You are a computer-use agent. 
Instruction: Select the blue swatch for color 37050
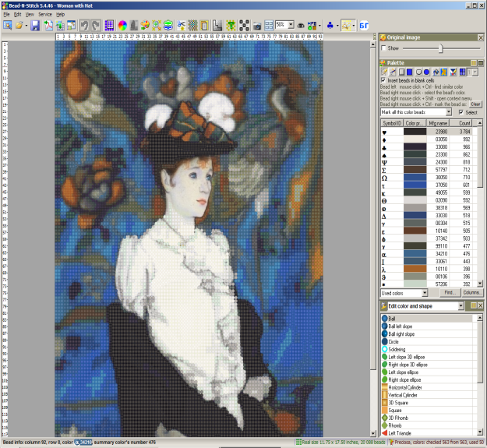[x=415, y=185]
